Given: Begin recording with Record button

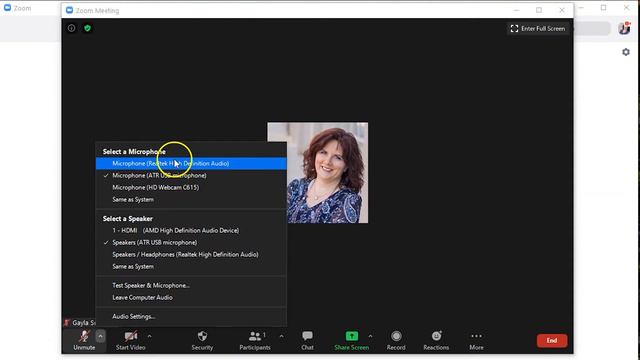Looking at the screenshot, I should pos(396,340).
